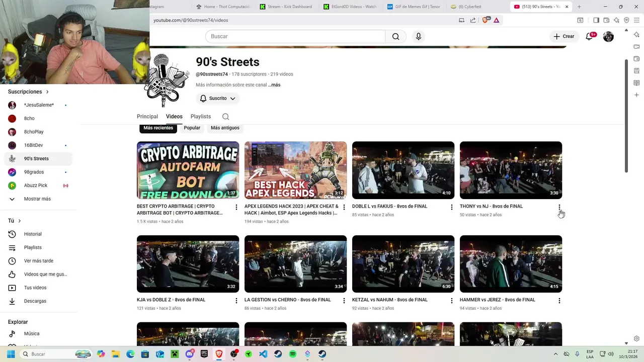Open the 16BitDev subscription
644x362 pixels.
tap(38, 145)
